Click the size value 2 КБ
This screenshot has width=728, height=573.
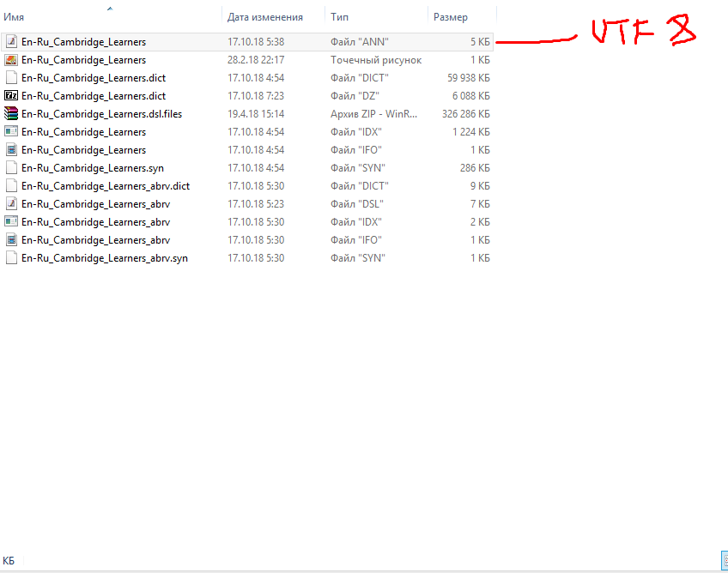tap(480, 222)
